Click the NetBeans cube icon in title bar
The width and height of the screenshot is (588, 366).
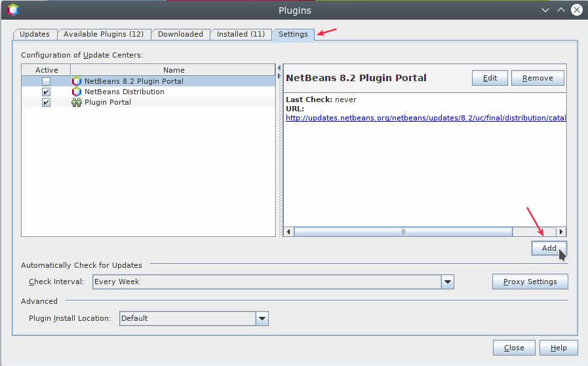13,10
